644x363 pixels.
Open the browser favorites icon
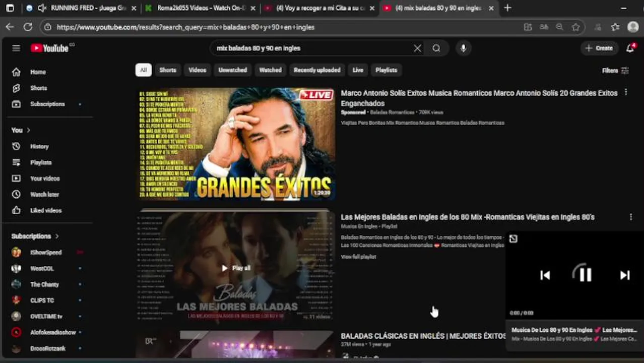(615, 27)
